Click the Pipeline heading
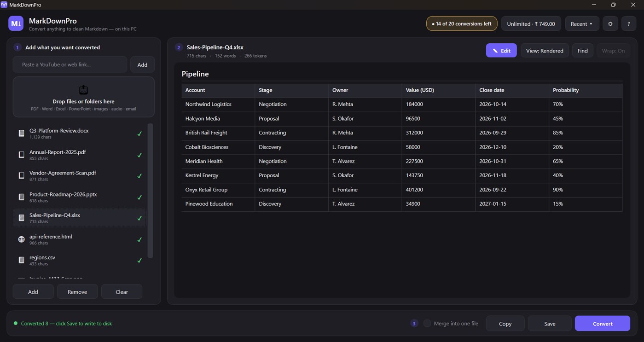This screenshot has width=644, height=342. pos(195,74)
